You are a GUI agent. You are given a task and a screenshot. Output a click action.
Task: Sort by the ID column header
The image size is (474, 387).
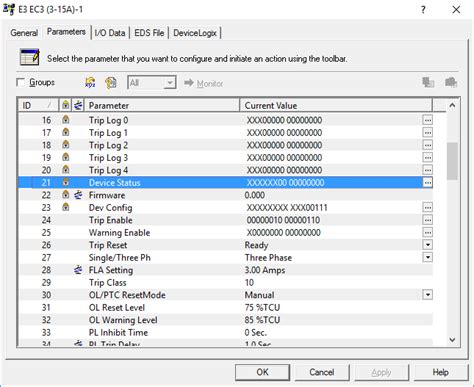coord(38,105)
